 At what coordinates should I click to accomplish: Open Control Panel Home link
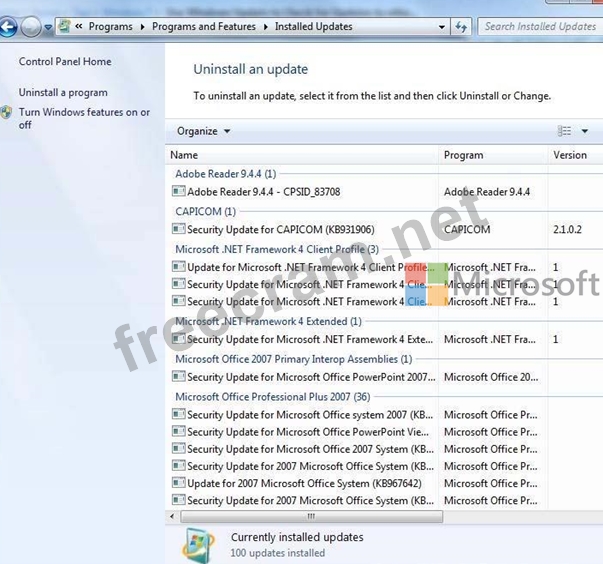pos(65,62)
